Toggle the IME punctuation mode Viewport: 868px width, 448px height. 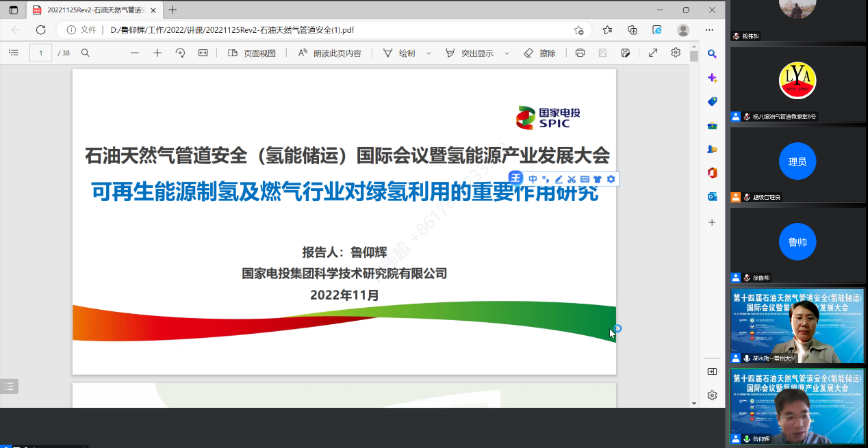(x=545, y=179)
